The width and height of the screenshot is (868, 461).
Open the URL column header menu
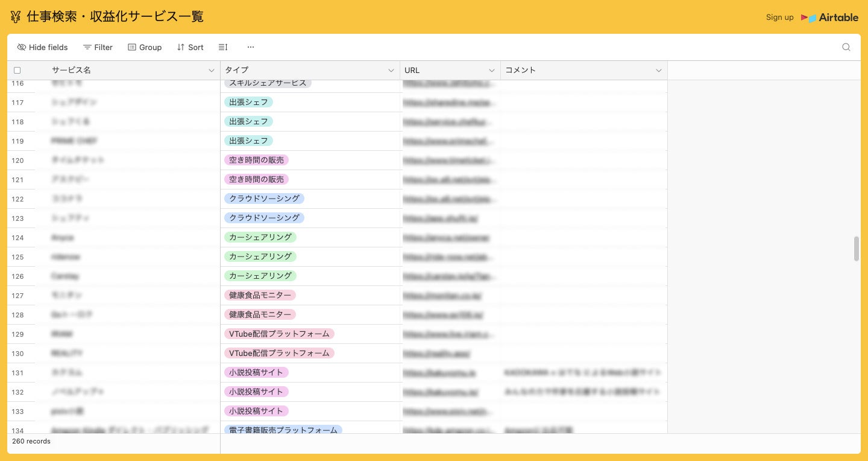click(x=491, y=70)
